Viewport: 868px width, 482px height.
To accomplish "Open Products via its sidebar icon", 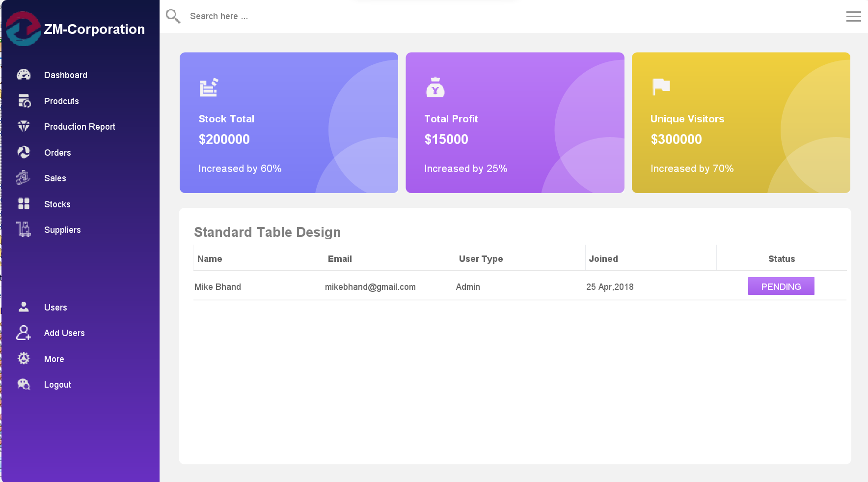I will [23, 101].
